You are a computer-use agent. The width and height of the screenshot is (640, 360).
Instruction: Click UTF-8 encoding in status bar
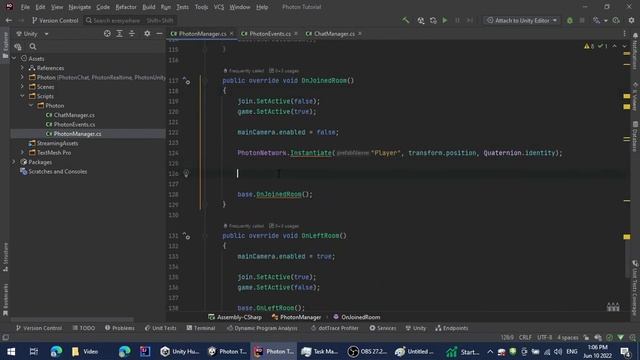click(x=544, y=338)
